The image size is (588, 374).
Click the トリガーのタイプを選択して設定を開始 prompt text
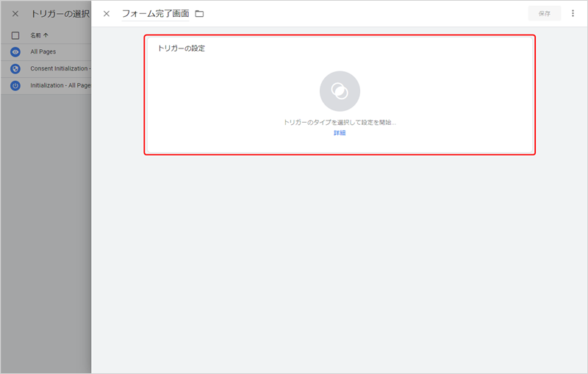tap(340, 122)
